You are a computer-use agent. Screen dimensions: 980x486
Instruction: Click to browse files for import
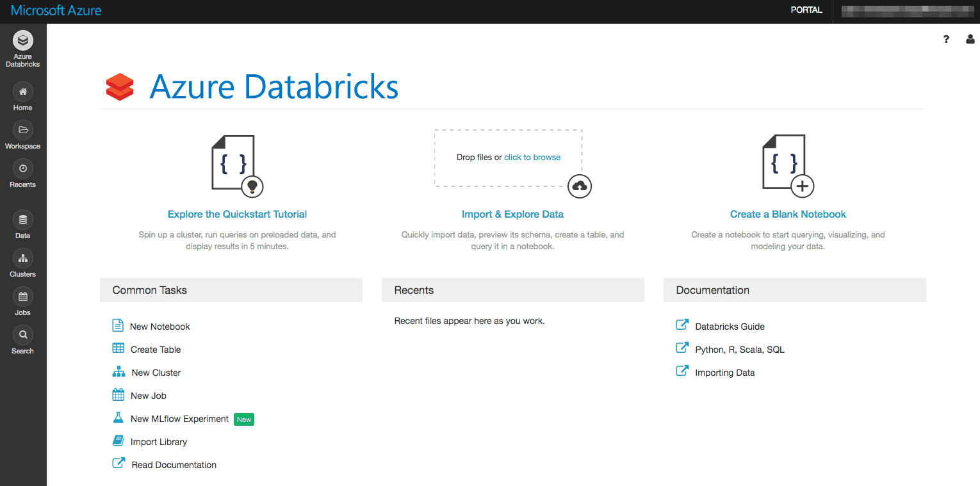click(532, 157)
